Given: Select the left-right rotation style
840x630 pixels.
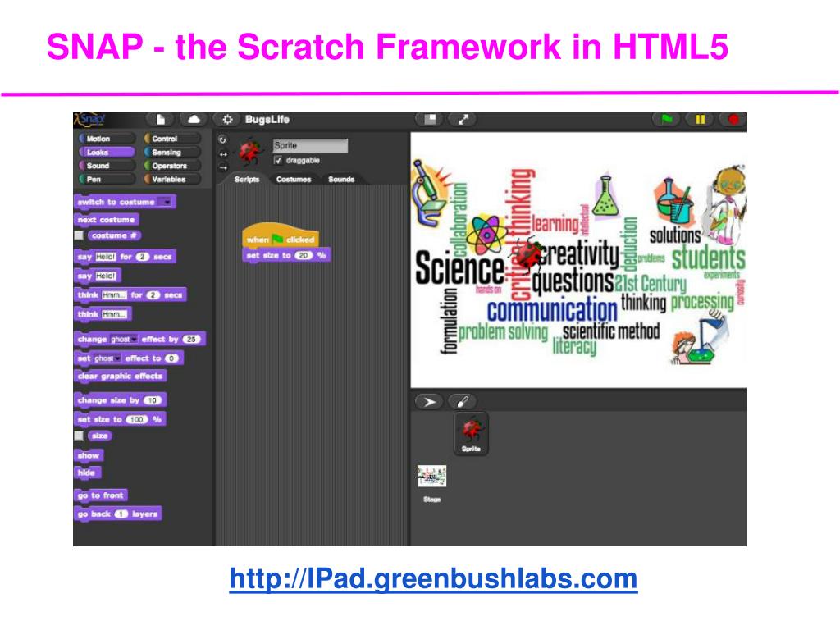Looking at the screenshot, I should (223, 154).
